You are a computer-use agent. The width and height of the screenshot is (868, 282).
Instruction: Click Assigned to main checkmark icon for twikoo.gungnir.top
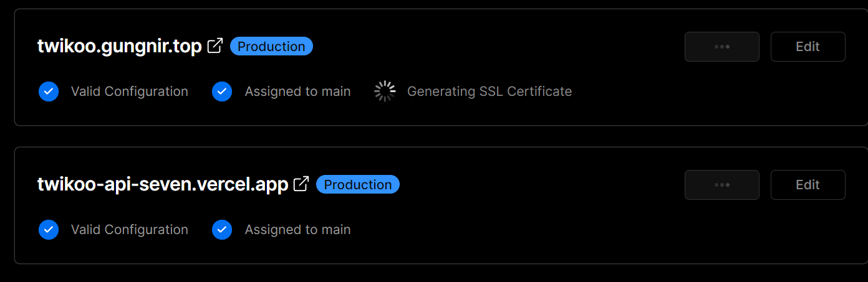[222, 92]
